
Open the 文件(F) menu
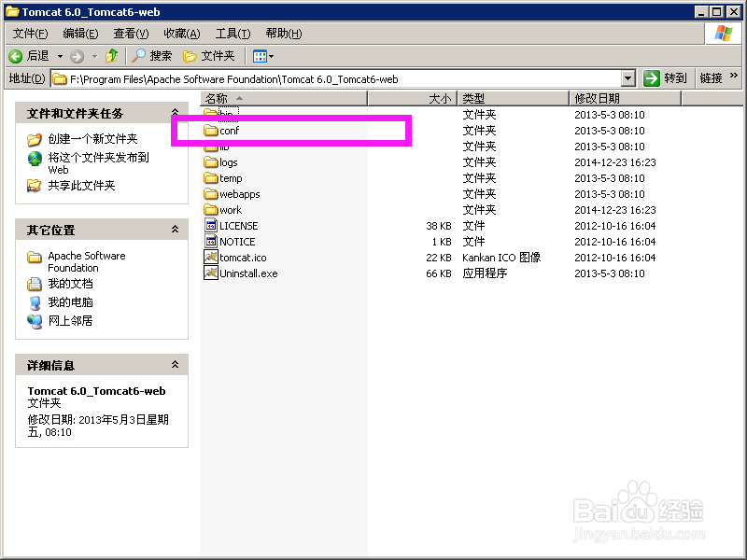pyautogui.click(x=31, y=34)
